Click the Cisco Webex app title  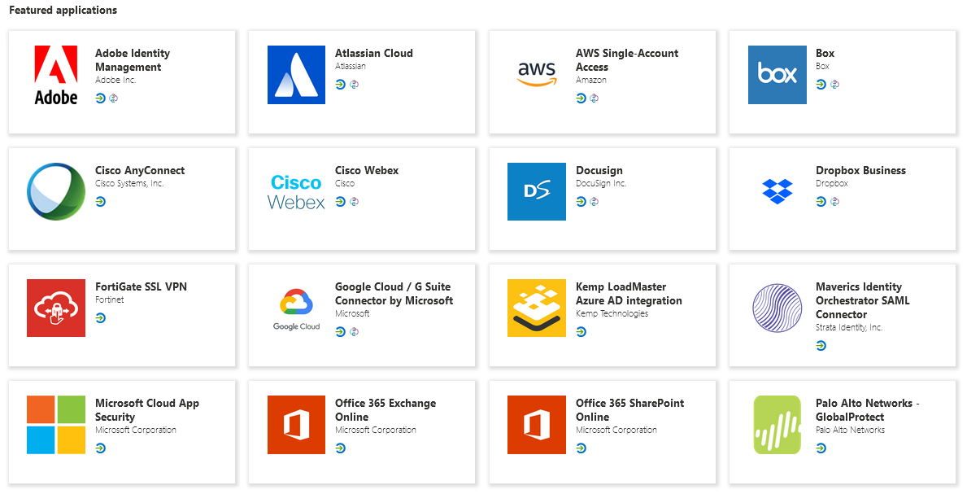[x=367, y=170]
